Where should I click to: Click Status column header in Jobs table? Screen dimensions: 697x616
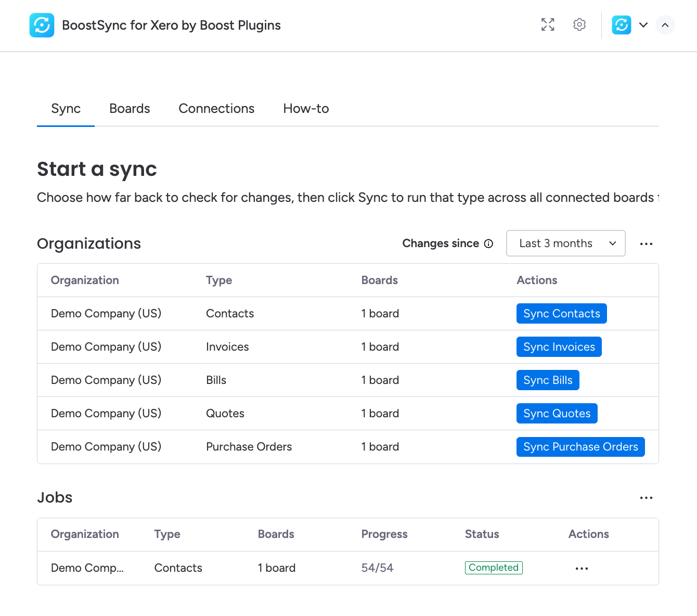click(x=482, y=534)
